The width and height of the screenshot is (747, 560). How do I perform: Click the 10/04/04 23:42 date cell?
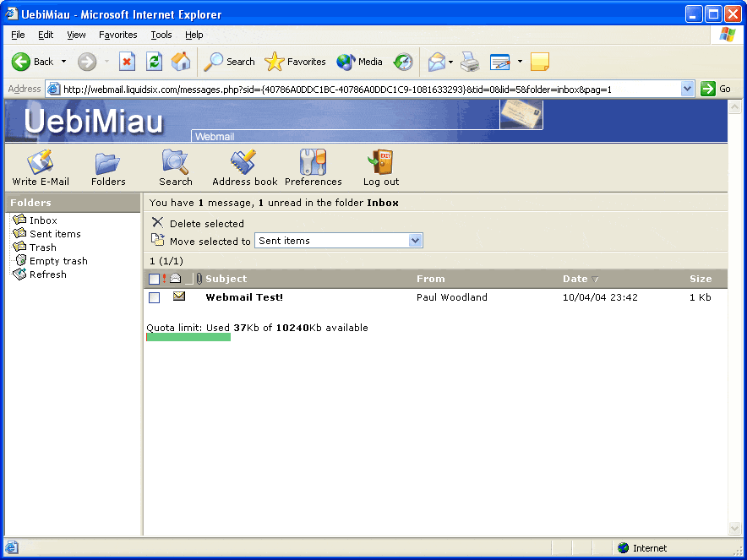pyautogui.click(x=600, y=297)
